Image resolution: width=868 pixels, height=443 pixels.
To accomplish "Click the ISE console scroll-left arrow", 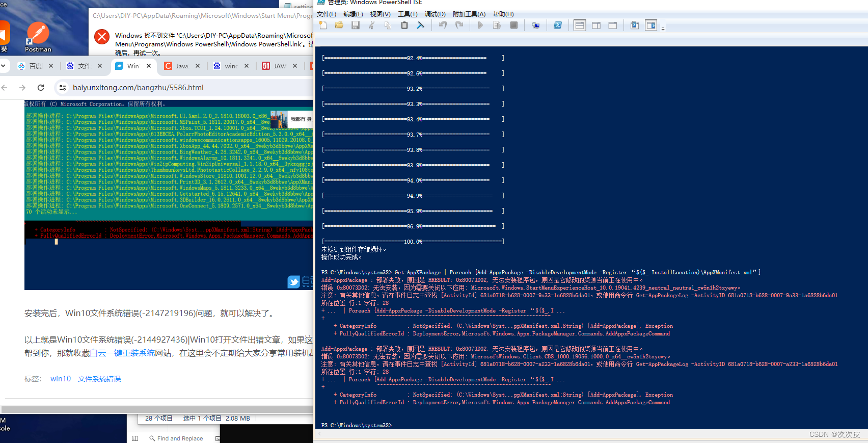I will point(319,434).
